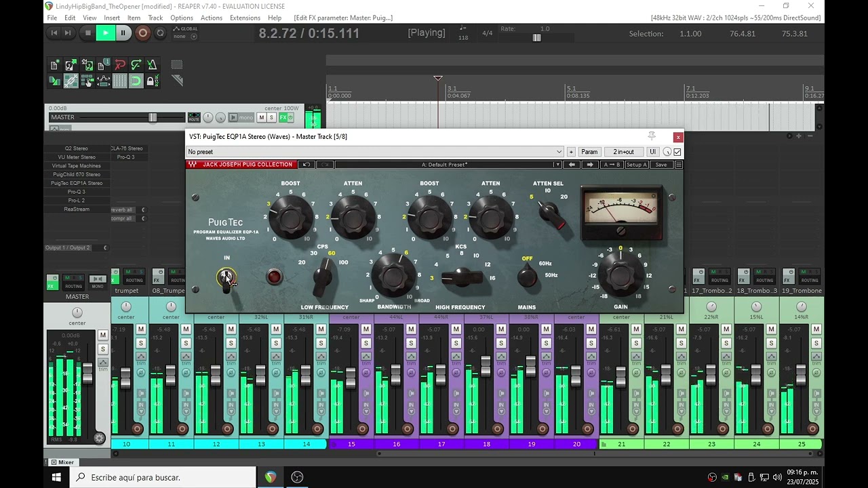Toggle locking padlock toolbar icon

(x=153, y=81)
